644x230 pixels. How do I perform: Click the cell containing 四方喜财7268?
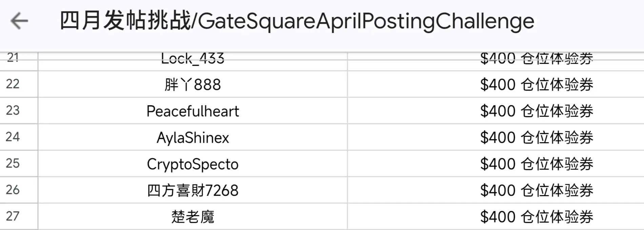(193, 190)
